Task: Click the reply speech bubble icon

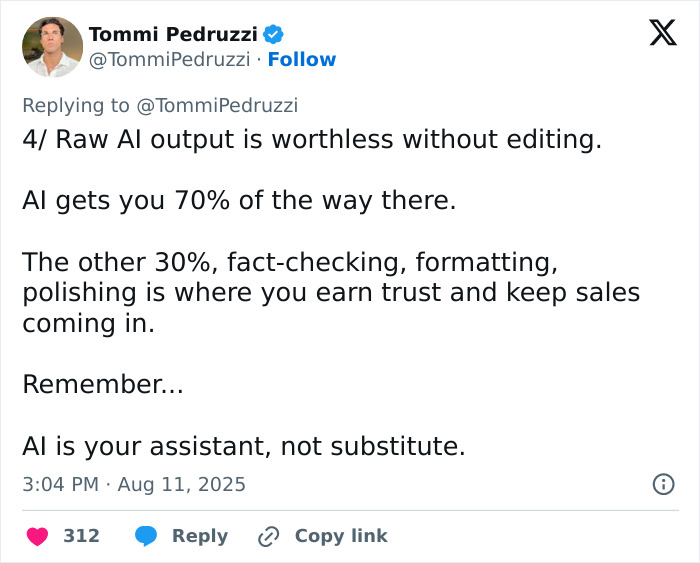Action: pyautogui.click(x=147, y=536)
